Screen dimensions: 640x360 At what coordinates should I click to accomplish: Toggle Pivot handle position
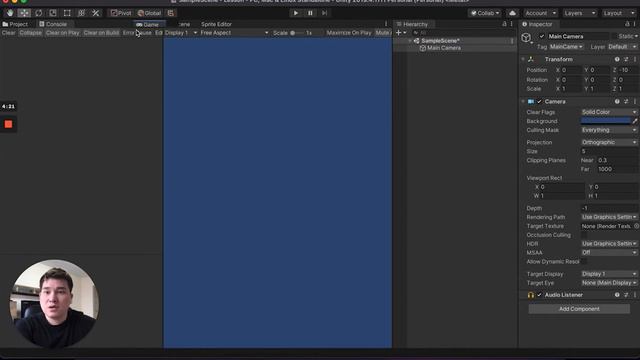(x=121, y=13)
